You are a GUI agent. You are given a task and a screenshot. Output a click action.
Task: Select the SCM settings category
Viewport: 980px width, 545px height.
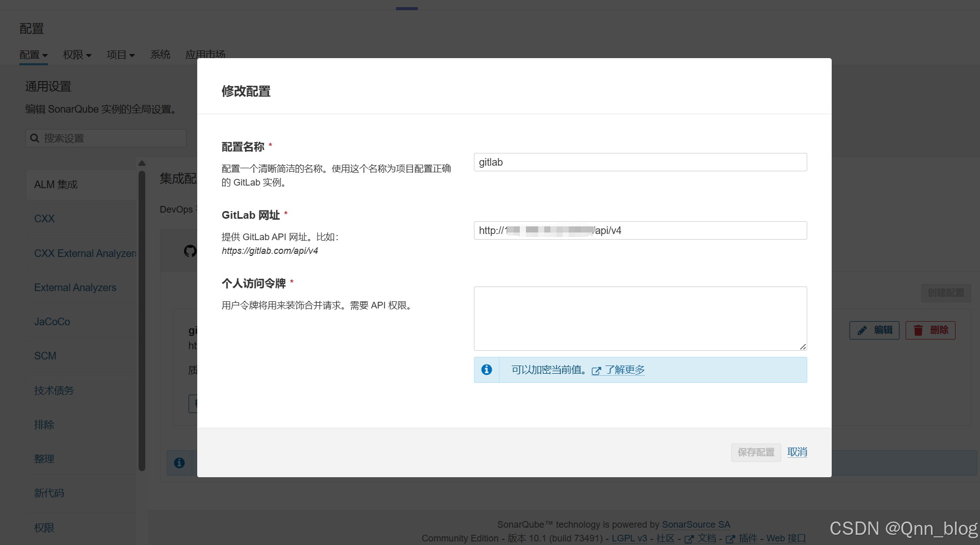82,356
